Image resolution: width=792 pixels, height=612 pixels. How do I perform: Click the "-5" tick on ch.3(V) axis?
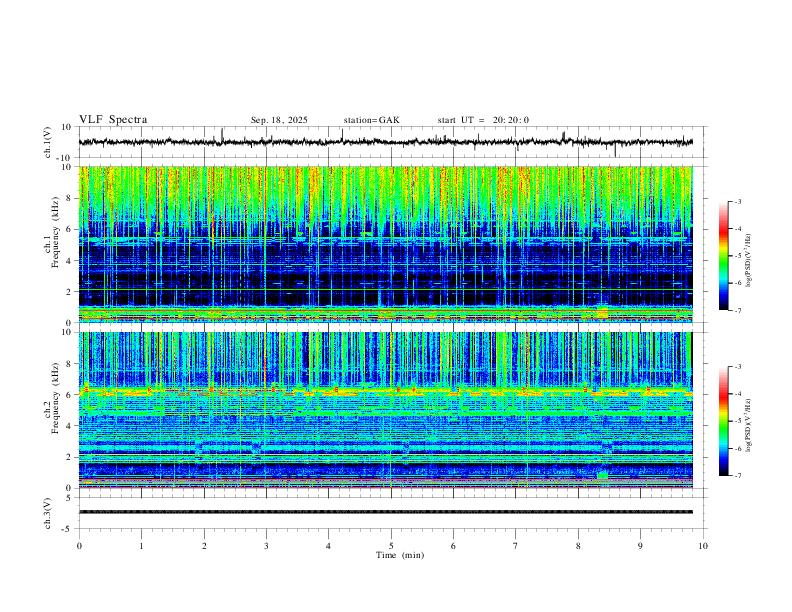(x=67, y=529)
